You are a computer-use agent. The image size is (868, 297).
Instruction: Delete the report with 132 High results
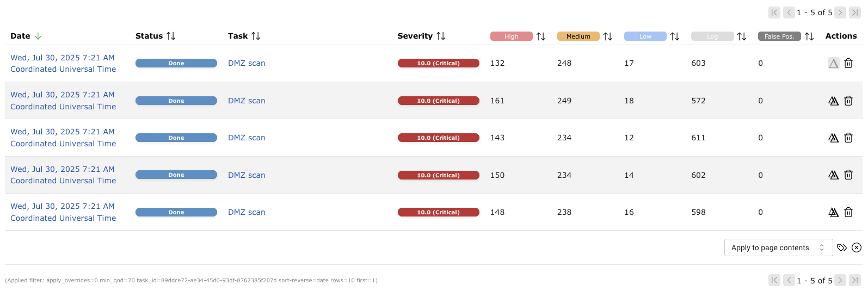tap(848, 64)
